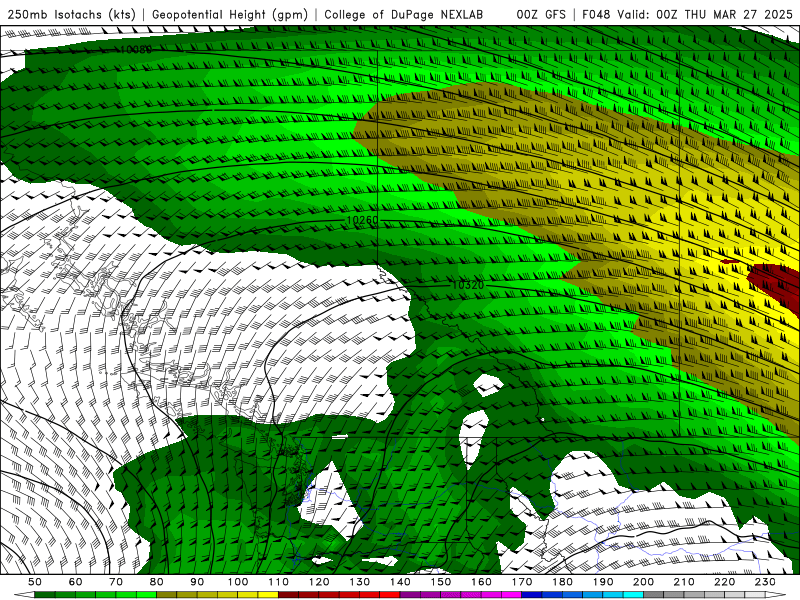Click the colorbar label 70

pos(116,582)
